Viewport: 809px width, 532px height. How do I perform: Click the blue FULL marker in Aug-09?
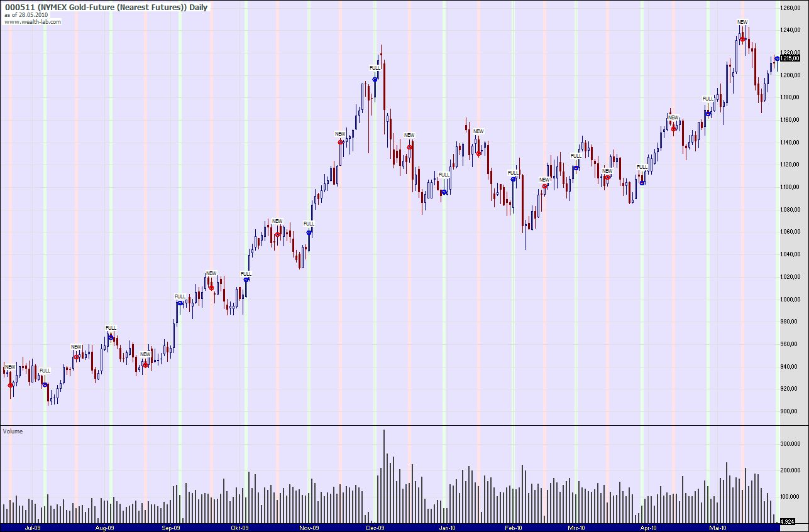pyautogui.click(x=111, y=337)
